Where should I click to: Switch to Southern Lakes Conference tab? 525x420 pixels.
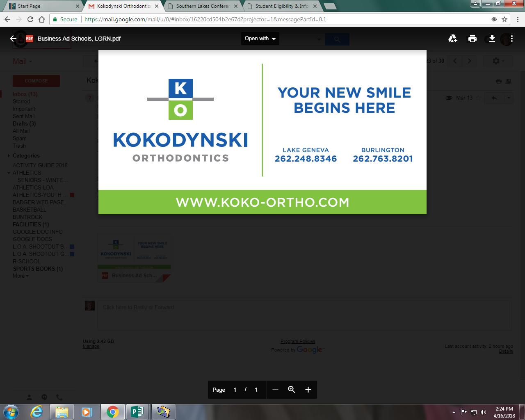click(203, 6)
